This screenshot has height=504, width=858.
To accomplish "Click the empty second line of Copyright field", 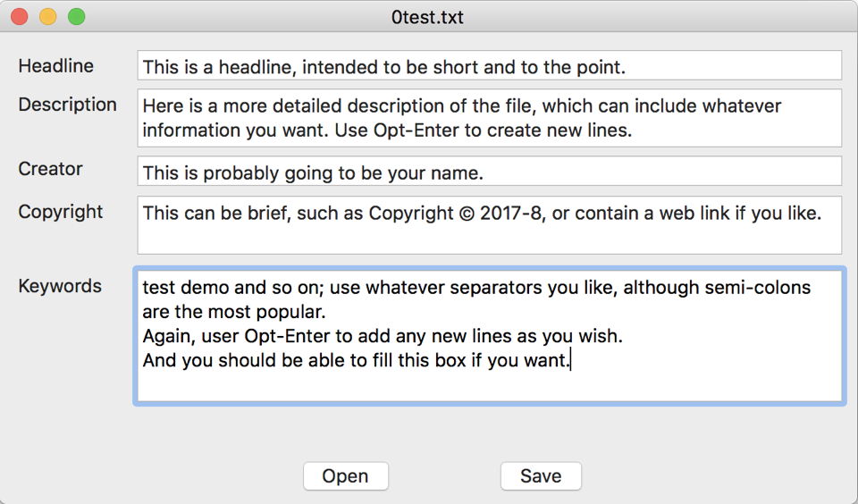I will [x=489, y=239].
